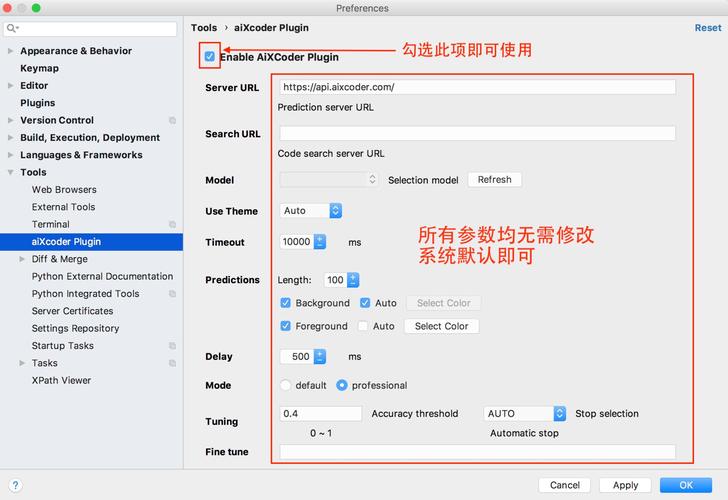
Task: Expand the Appearance & Behavior tree node
Action: pos(10,51)
